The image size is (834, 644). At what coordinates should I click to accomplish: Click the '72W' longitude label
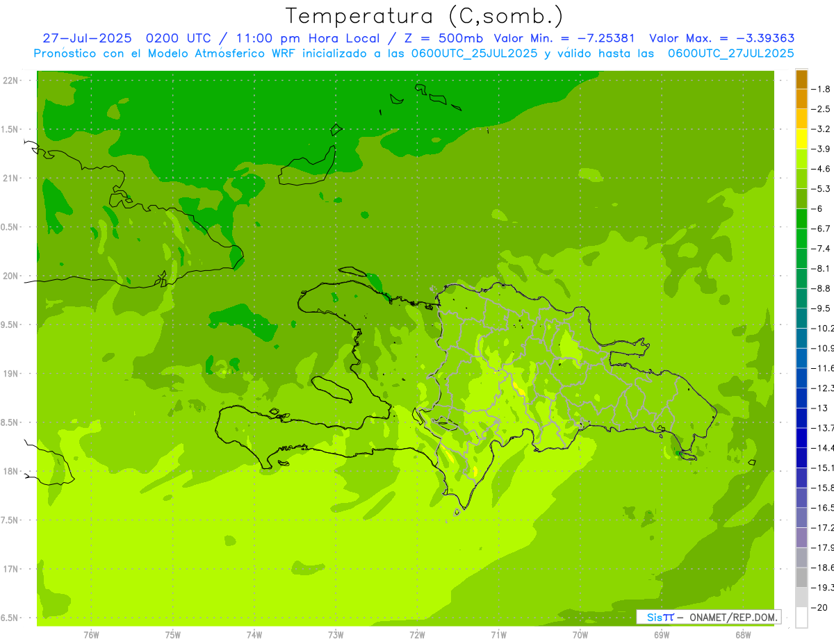(x=417, y=635)
